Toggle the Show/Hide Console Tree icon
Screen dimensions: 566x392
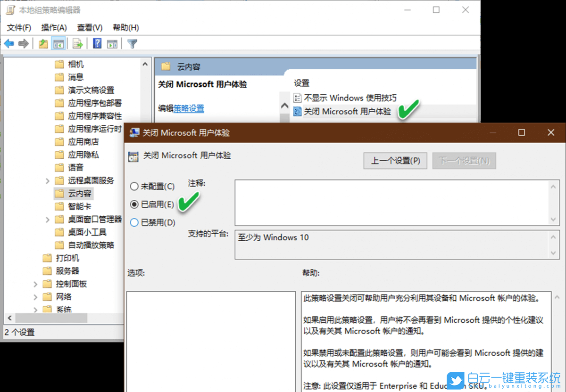coord(58,43)
